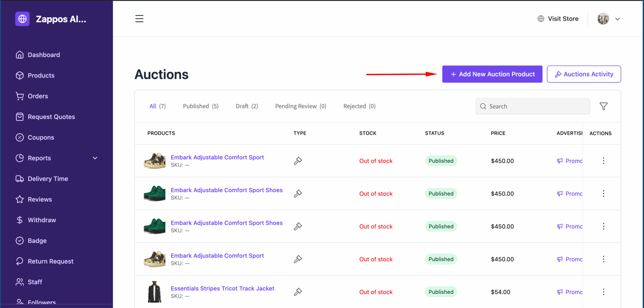644x308 pixels.
Task: Click the STATUS column header
Action: (435, 133)
